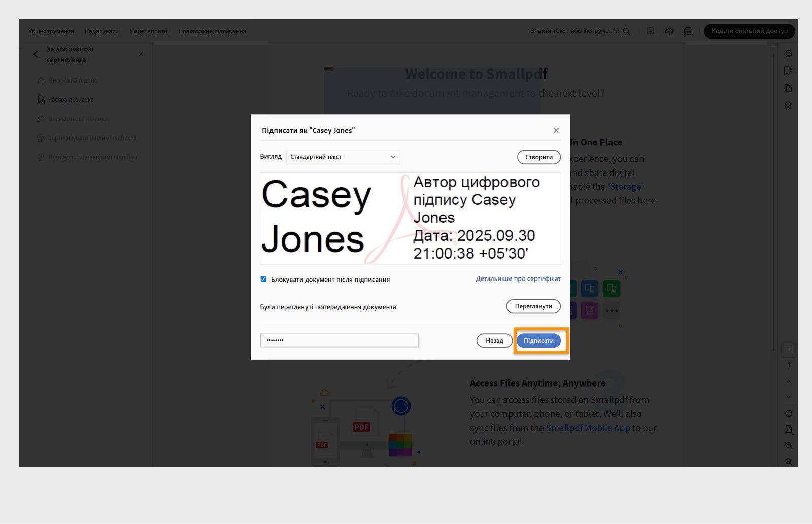The width and height of the screenshot is (812, 524).
Task: Click the search magnifier icon in top toolbar
Action: (x=626, y=31)
